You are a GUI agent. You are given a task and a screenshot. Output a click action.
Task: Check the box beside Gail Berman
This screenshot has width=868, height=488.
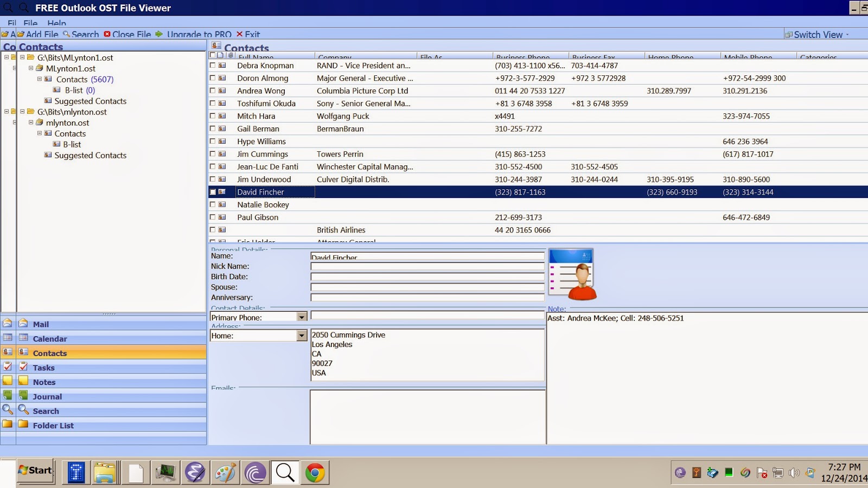(213, 129)
